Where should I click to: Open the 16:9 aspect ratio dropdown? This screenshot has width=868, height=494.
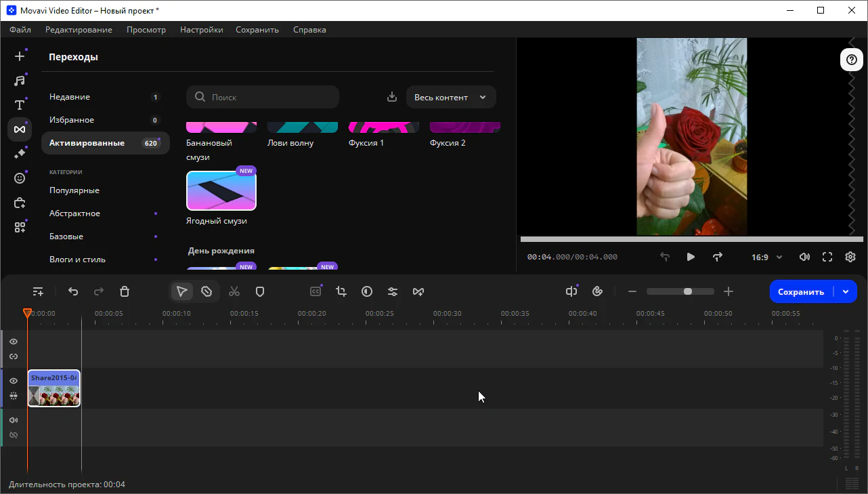[x=766, y=258]
